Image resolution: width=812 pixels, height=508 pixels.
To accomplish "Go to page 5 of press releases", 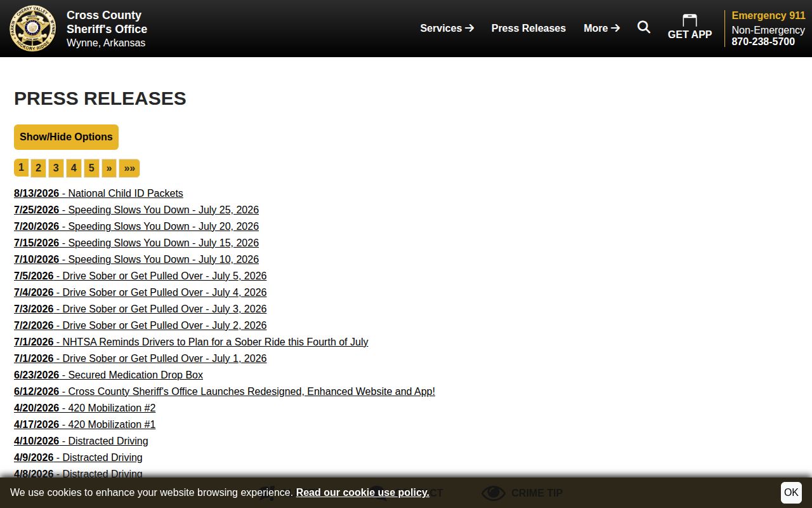I will point(91,168).
